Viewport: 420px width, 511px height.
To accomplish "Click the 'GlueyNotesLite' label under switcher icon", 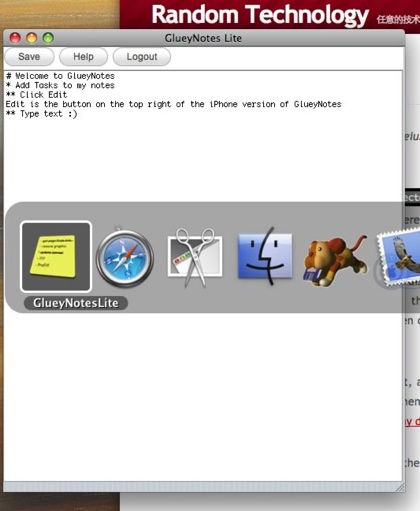I will point(76,303).
